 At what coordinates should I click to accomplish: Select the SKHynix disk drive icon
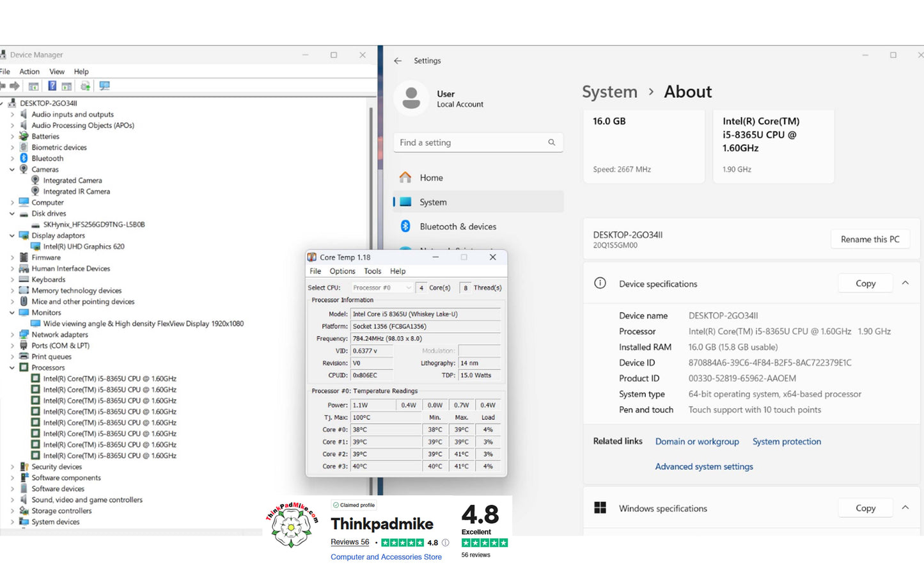pos(35,225)
